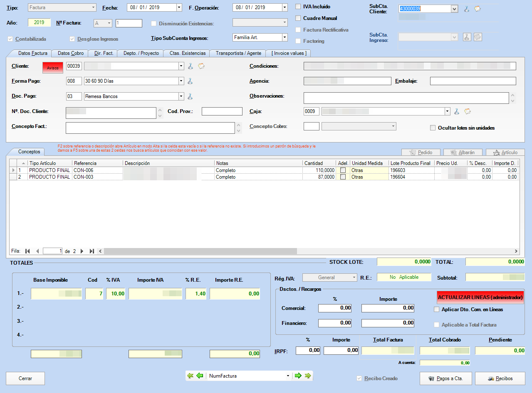Click the search icon beside SubCta. Cliente

(x=467, y=9)
